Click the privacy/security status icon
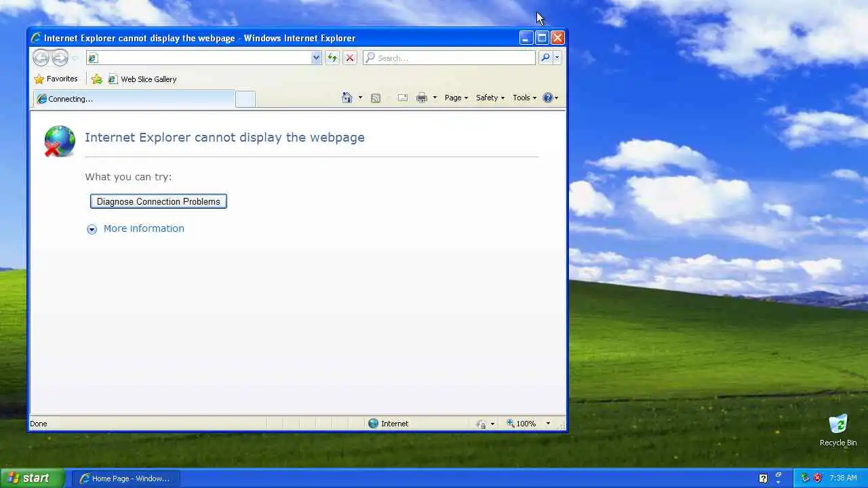 (481, 424)
